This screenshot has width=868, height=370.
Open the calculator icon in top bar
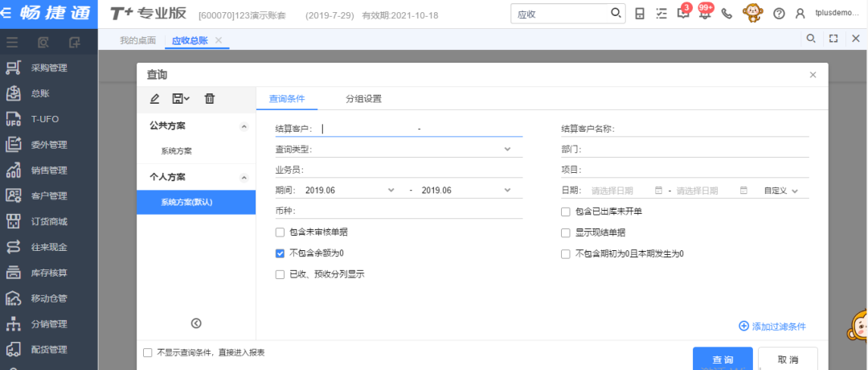tap(640, 14)
